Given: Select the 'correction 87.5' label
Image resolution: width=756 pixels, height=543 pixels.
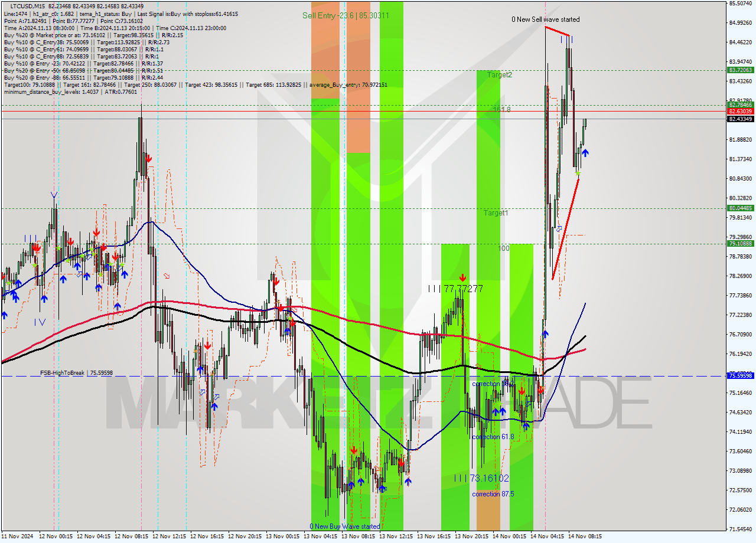Looking at the screenshot, I should click(x=493, y=494).
